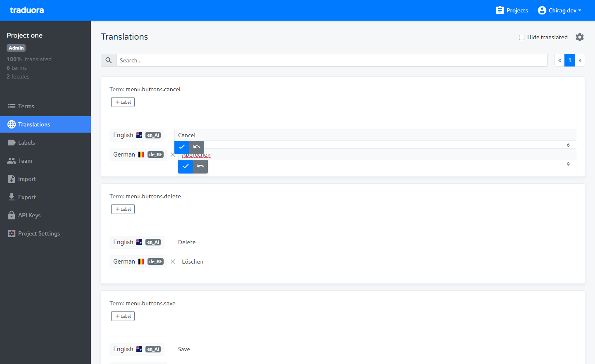Screen dimensions: 595x364
Task: Enable the Hide translated checkbox
Action: click(521, 37)
